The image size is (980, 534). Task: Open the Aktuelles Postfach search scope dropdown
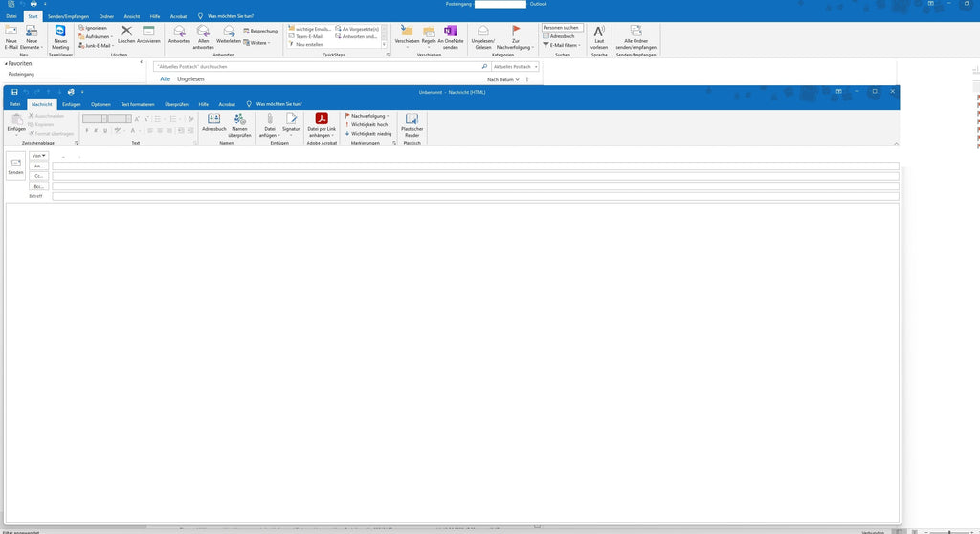(515, 67)
